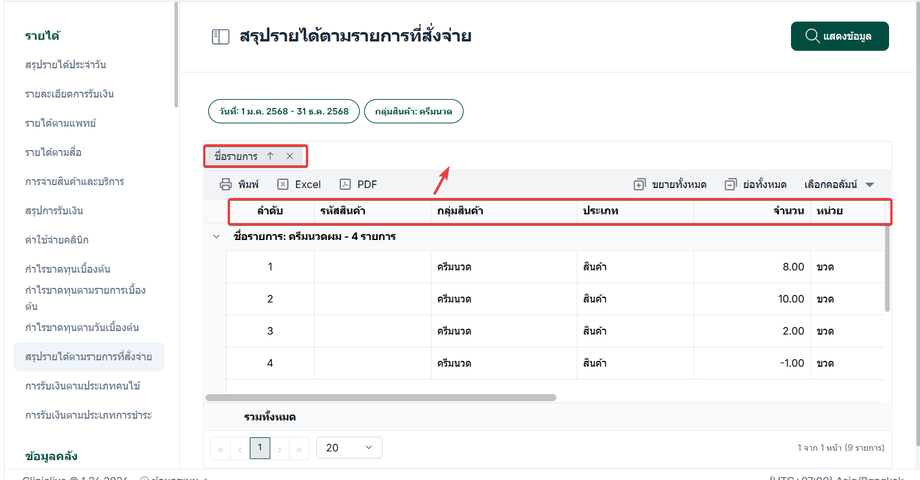Click the -1.00 quantity cell

pyautogui.click(x=752, y=363)
